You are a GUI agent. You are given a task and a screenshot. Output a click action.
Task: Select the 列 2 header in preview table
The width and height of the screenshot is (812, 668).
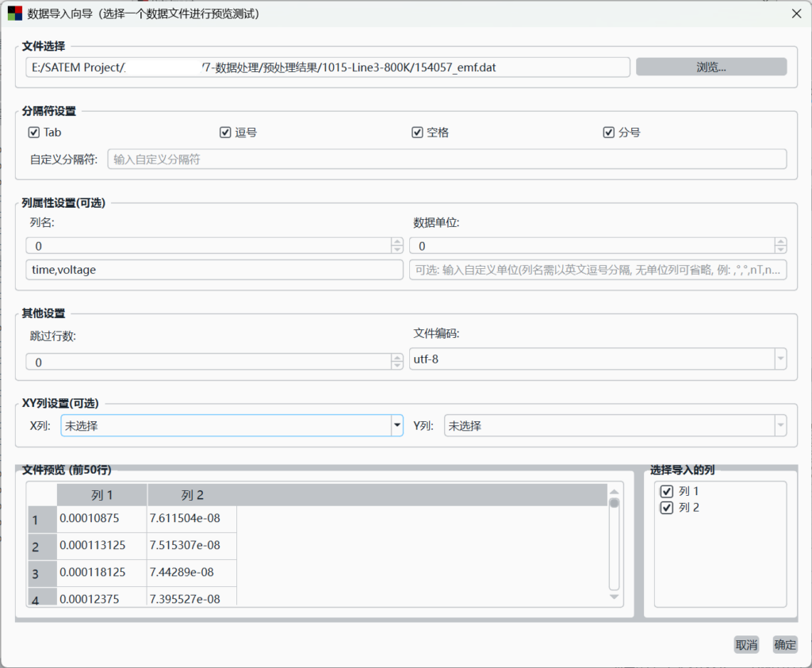click(192, 496)
